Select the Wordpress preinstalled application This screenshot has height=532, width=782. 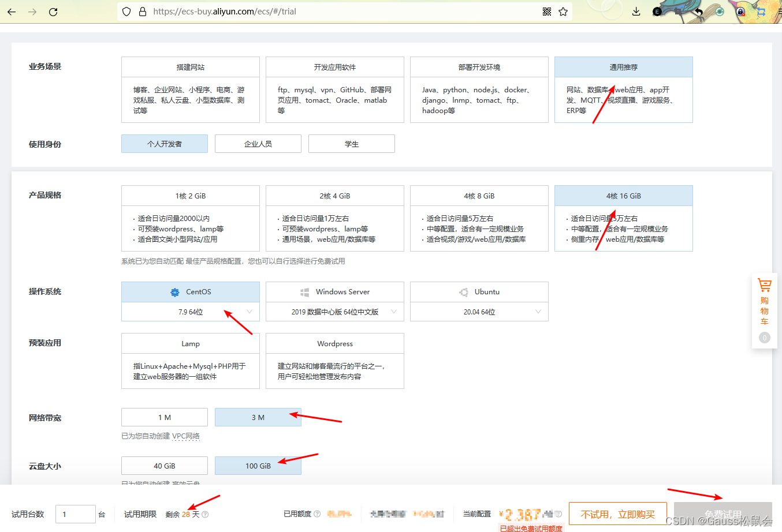point(335,361)
